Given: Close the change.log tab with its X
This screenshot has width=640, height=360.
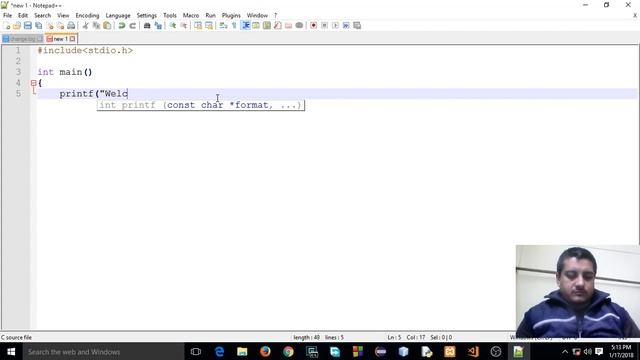Looking at the screenshot, I should coord(40,39).
